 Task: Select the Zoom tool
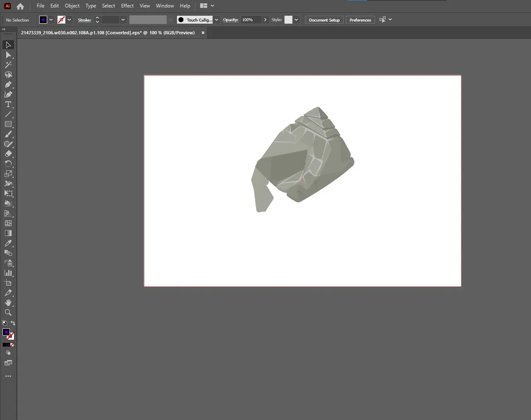coord(8,313)
